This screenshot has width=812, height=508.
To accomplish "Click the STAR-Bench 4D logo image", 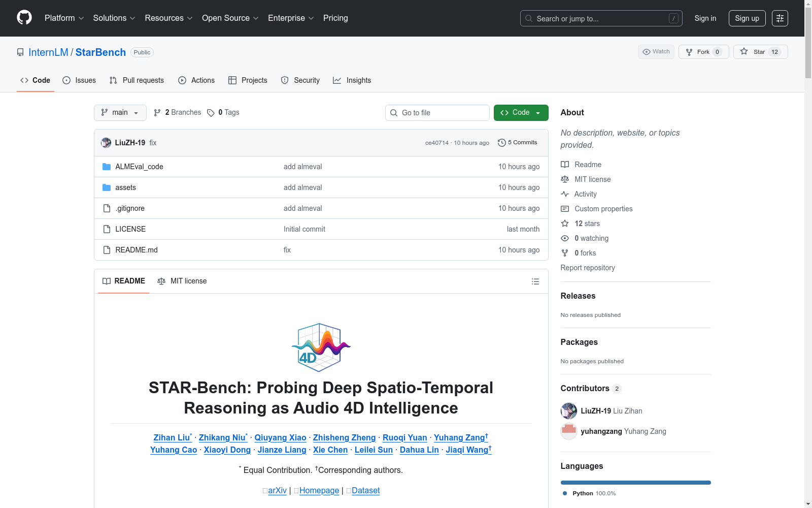I will 321,347.
